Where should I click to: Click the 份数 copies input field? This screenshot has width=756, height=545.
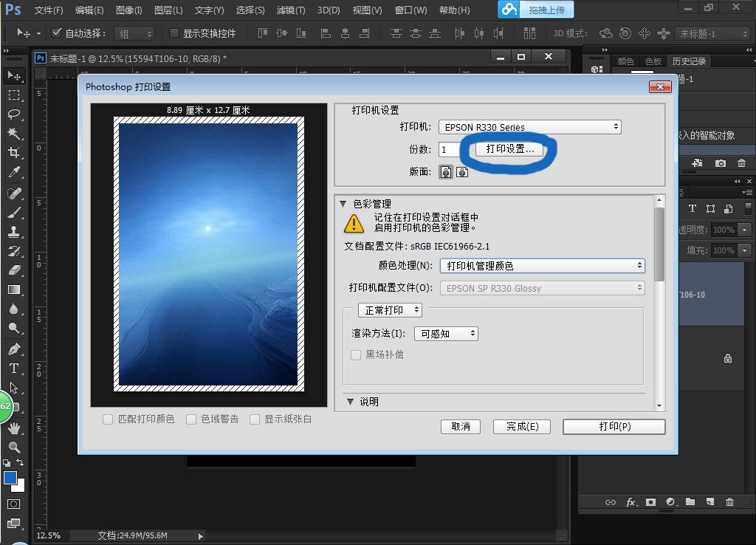[x=450, y=149]
